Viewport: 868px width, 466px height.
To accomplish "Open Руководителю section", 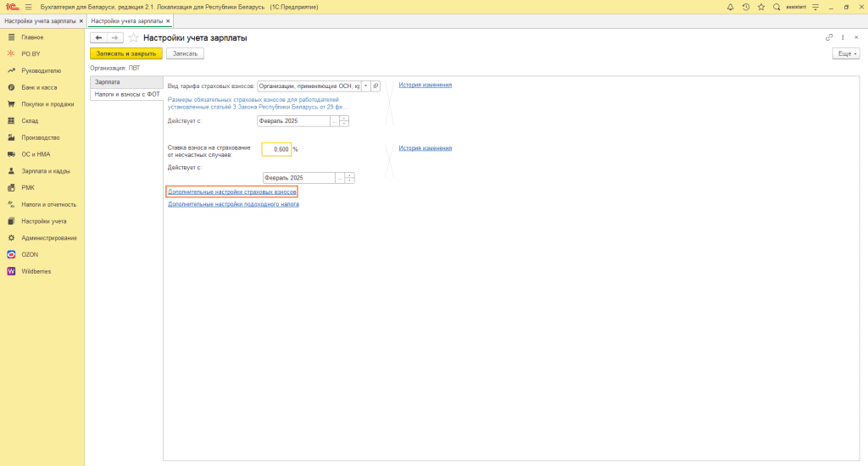I will 42,71.
